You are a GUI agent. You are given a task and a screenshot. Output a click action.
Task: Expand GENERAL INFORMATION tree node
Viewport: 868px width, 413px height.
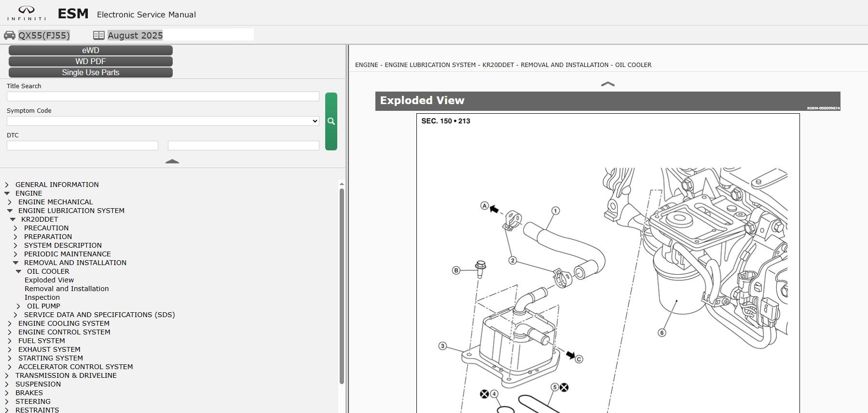click(x=7, y=185)
